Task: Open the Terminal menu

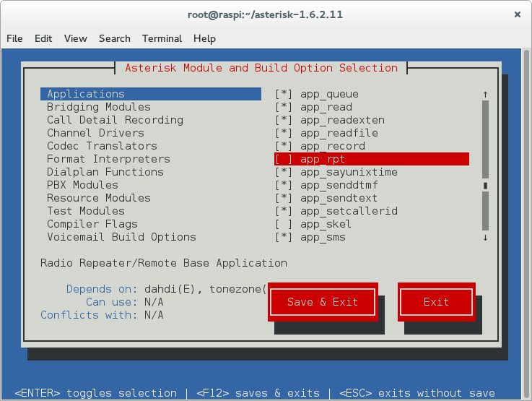Action: tap(162, 38)
